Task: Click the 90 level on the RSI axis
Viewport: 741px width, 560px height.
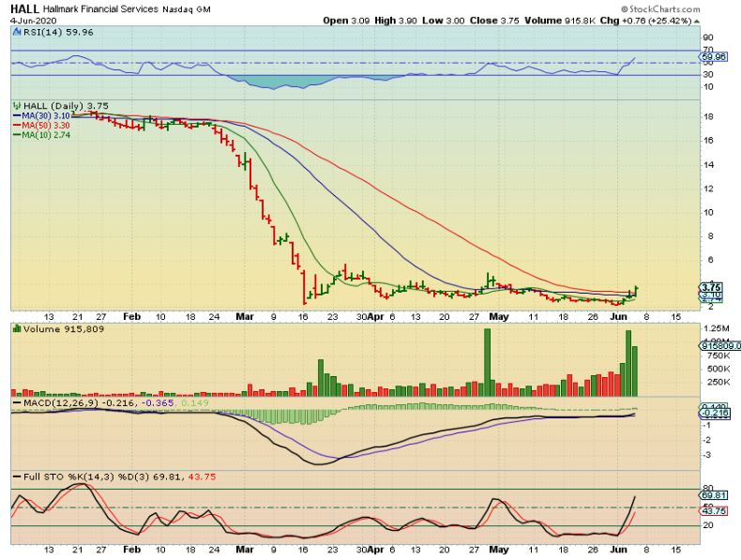Action: 708,38
